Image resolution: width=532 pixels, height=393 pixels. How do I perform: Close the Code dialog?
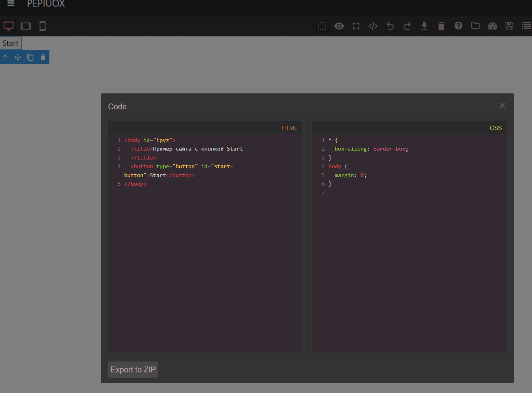(x=502, y=105)
